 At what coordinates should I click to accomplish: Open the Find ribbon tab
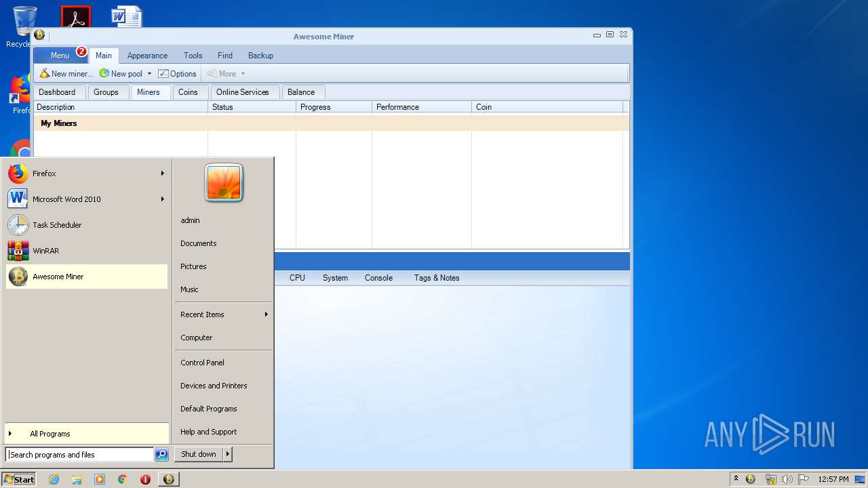click(x=225, y=56)
